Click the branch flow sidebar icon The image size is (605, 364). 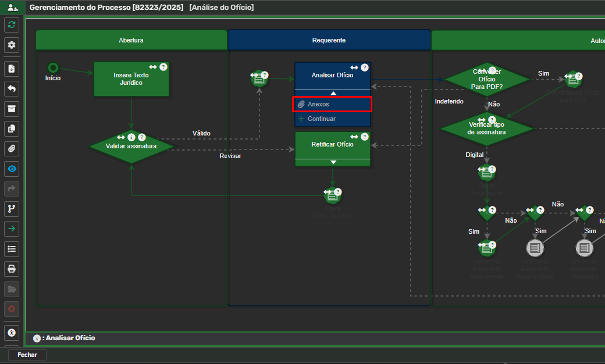12,209
